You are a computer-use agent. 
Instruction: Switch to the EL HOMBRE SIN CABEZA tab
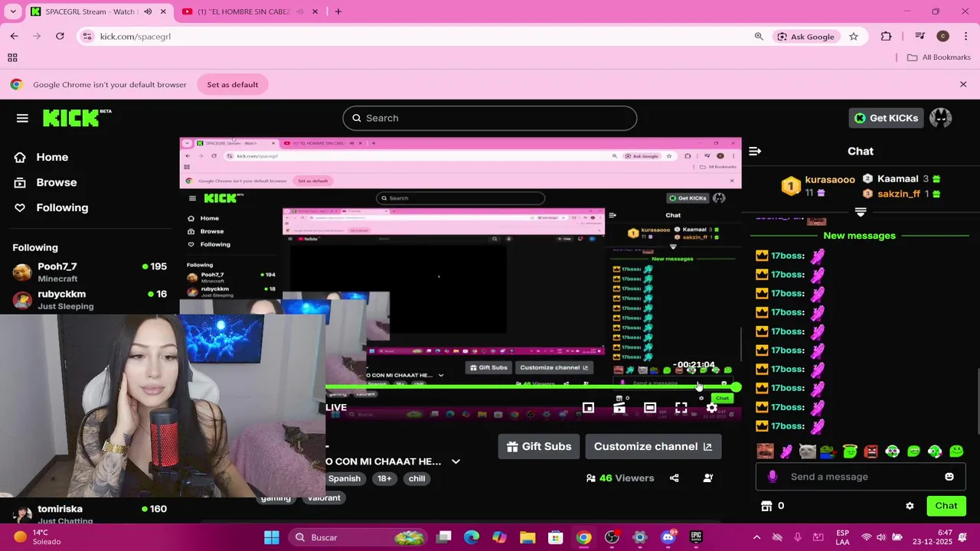[250, 11]
